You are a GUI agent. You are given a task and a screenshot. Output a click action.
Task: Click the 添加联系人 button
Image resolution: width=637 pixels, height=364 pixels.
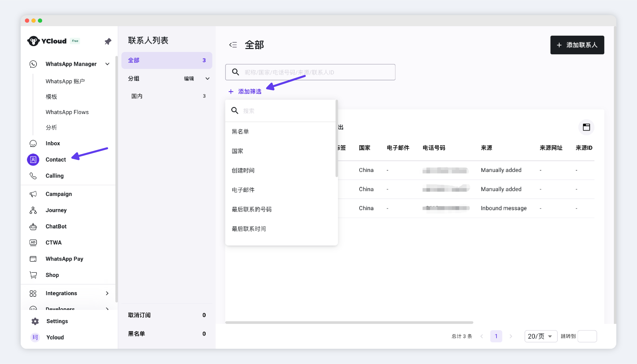[x=577, y=45]
